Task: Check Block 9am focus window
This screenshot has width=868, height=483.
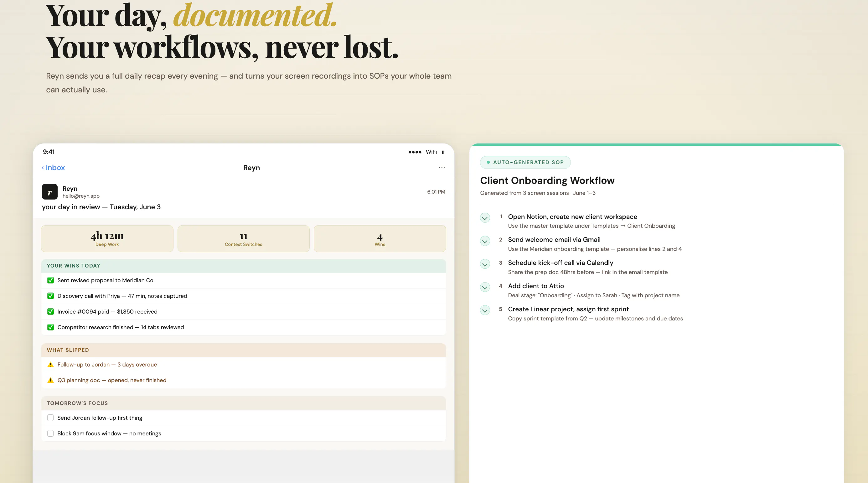Action: point(50,434)
